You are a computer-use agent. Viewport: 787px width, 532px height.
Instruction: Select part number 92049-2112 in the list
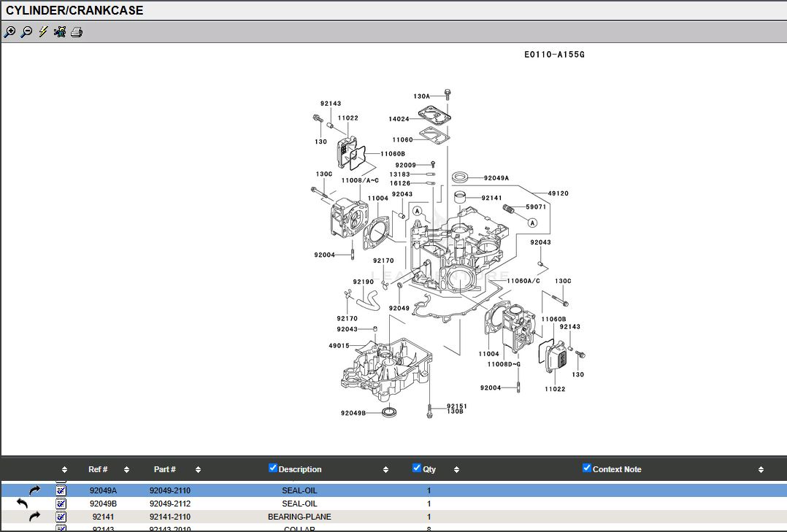coord(169,504)
